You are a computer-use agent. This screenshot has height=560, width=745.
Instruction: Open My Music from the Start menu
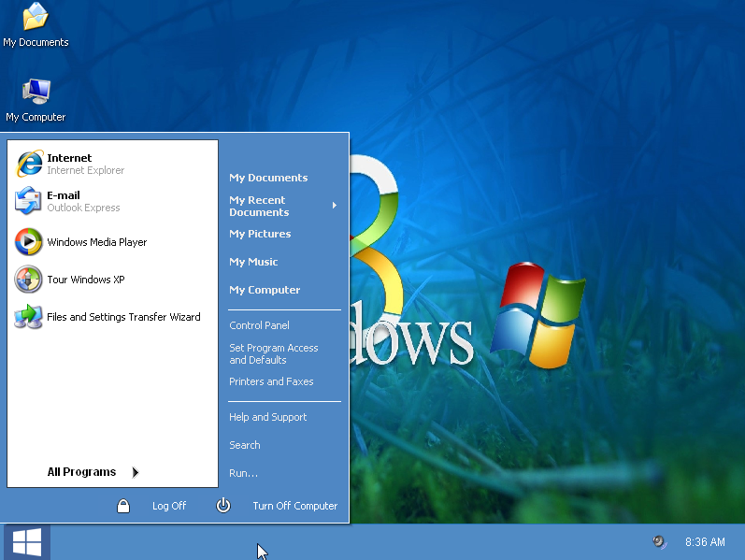pyautogui.click(x=253, y=262)
